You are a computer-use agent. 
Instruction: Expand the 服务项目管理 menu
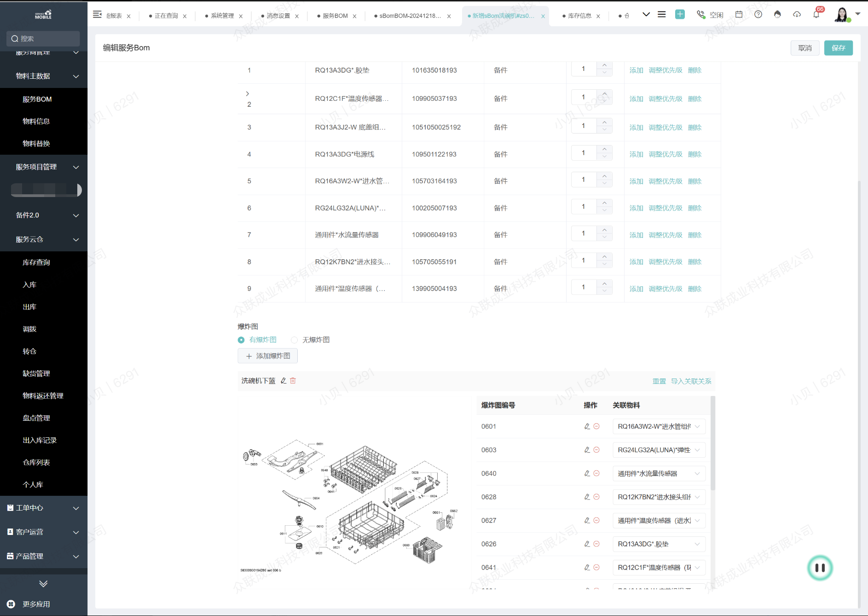click(44, 167)
